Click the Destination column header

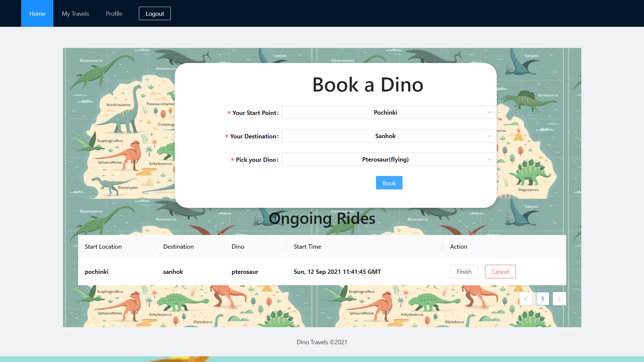[178, 247]
